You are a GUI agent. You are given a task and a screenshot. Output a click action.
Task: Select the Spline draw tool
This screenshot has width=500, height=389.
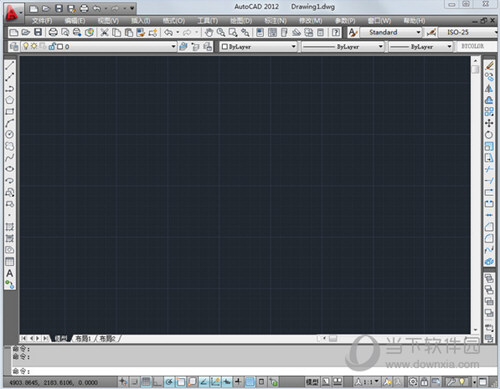(10, 157)
